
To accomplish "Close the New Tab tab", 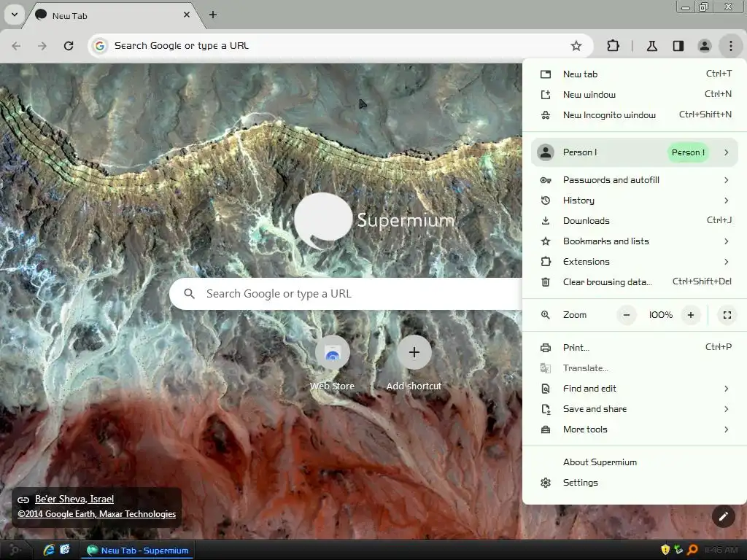I will pyautogui.click(x=187, y=15).
